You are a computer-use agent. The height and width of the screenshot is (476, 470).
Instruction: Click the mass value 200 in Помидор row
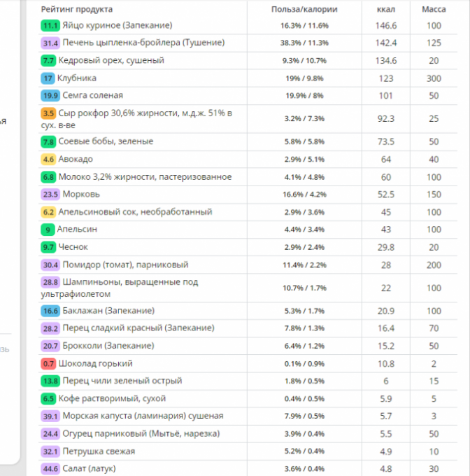[434, 265]
